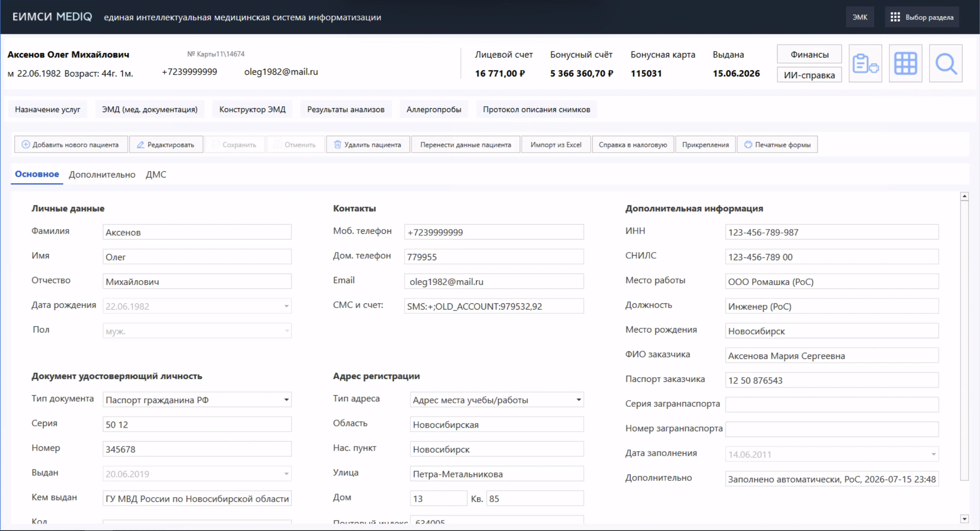The width and height of the screenshot is (980, 531).
Task: Click the Область input field
Action: pos(497,424)
